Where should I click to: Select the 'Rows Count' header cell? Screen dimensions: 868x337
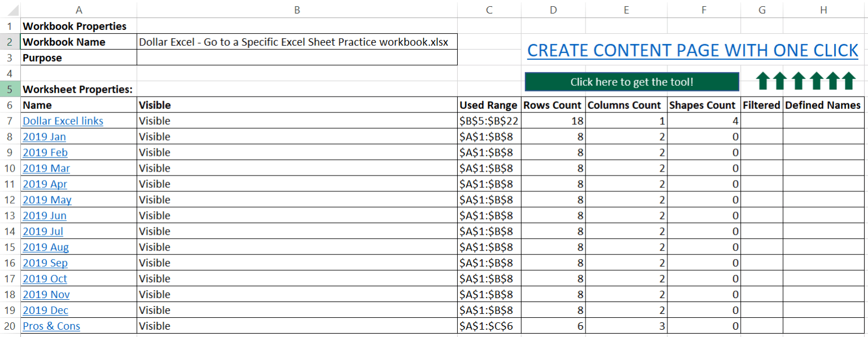pos(553,105)
